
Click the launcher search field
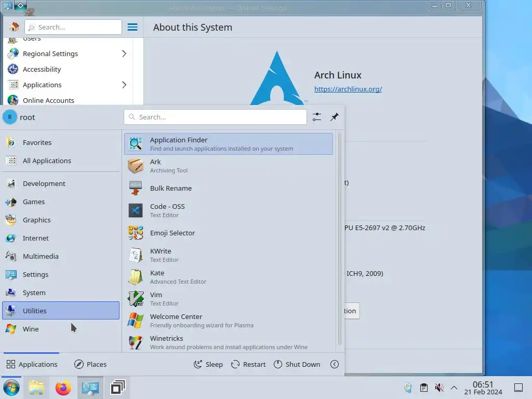(215, 117)
